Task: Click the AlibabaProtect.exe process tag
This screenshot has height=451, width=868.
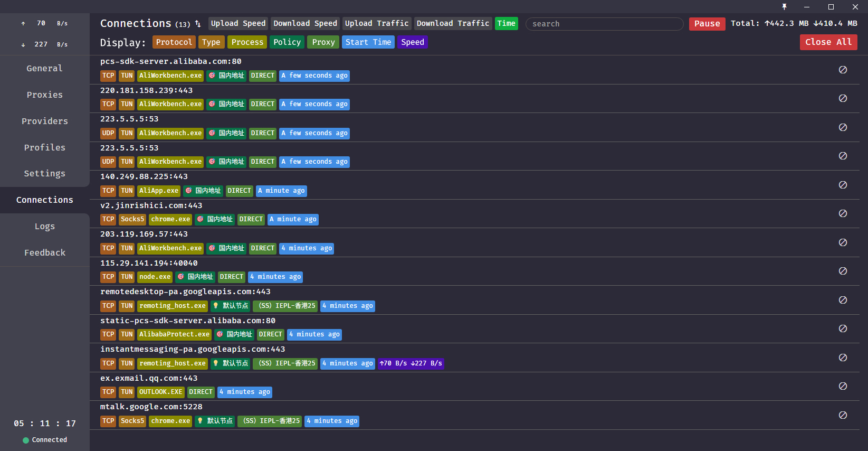Action: 174,334
